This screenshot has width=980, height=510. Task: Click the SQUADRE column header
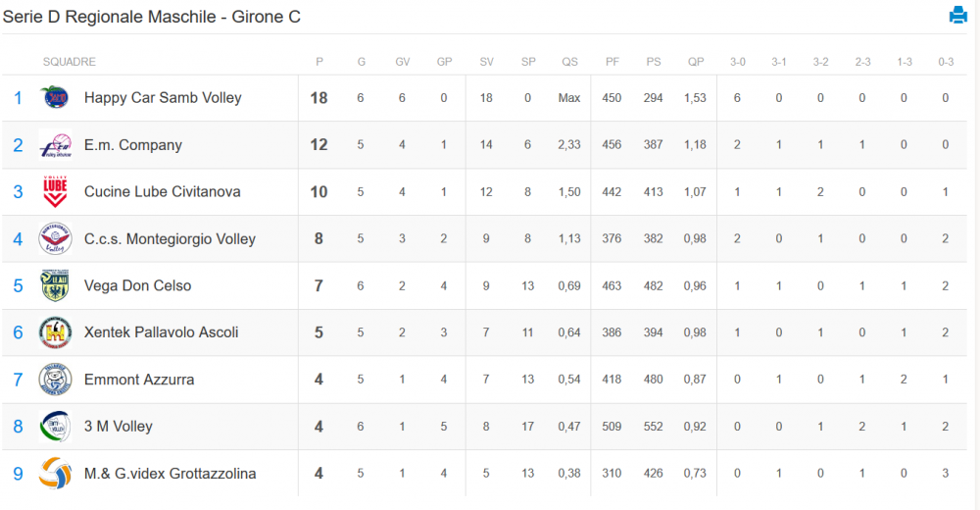[x=70, y=62]
